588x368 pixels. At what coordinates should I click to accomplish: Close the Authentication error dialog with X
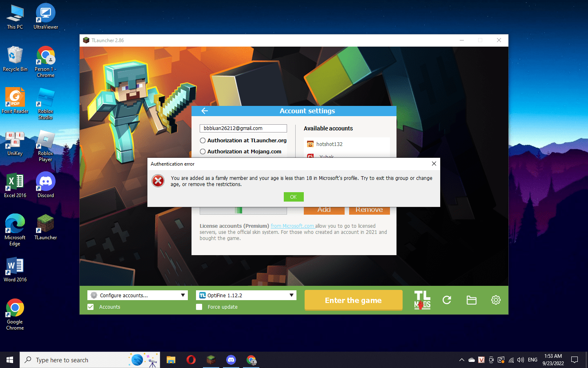click(434, 164)
